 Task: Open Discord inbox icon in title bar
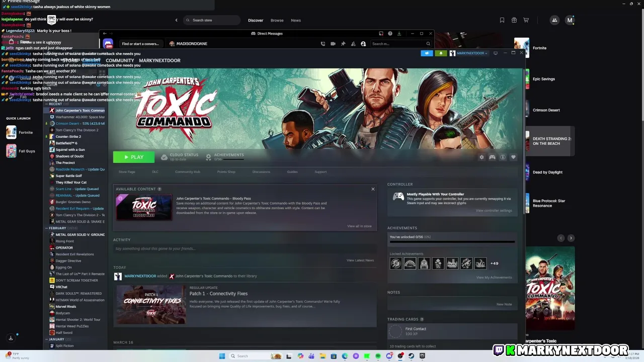click(x=381, y=34)
